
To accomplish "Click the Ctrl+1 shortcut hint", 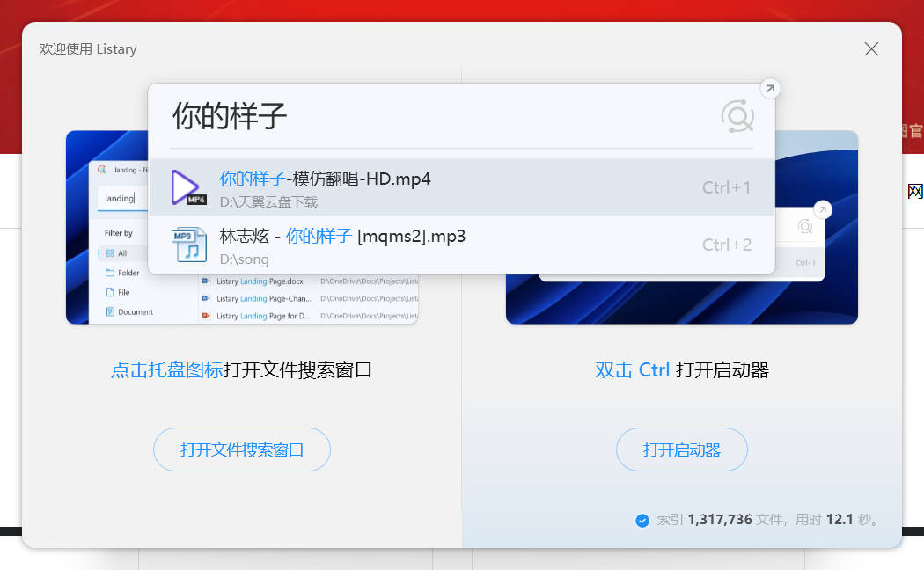I will click(x=726, y=187).
